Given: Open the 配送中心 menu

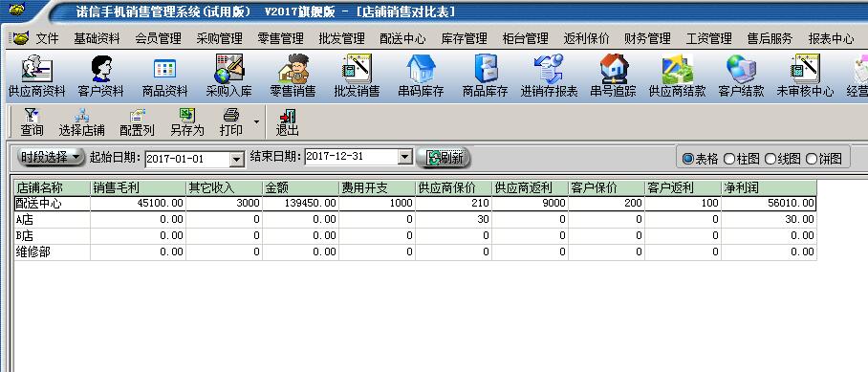Looking at the screenshot, I should pos(403,39).
